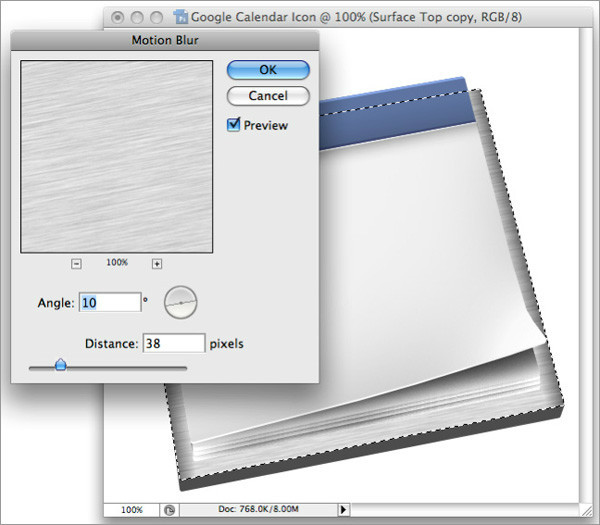Click the Motion Blur dialog title bar

coord(164,42)
